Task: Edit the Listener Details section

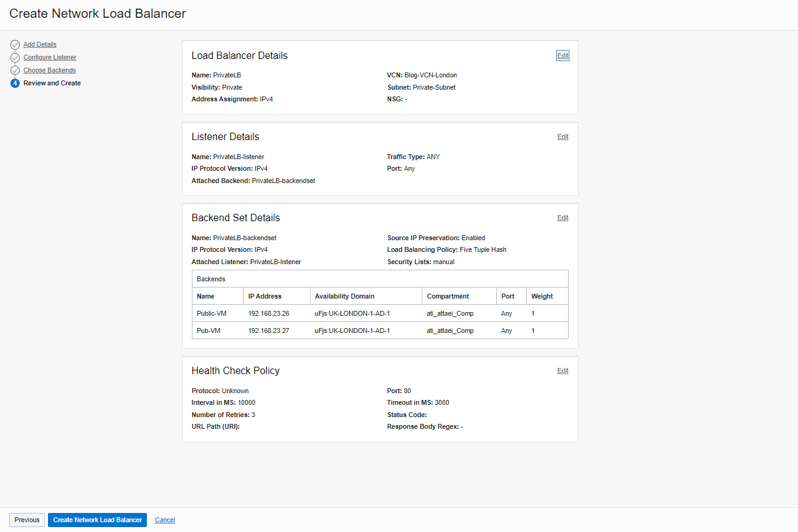Action: click(563, 136)
